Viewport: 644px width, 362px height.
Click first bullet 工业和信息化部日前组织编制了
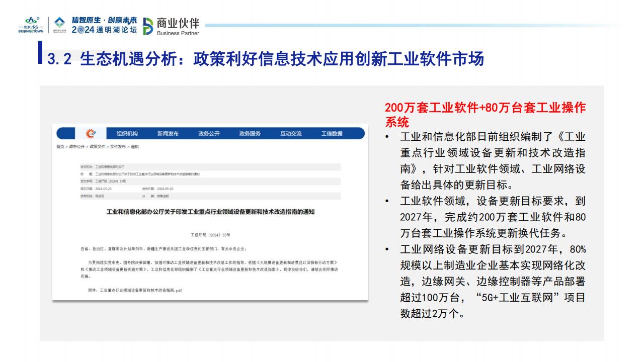493,160
